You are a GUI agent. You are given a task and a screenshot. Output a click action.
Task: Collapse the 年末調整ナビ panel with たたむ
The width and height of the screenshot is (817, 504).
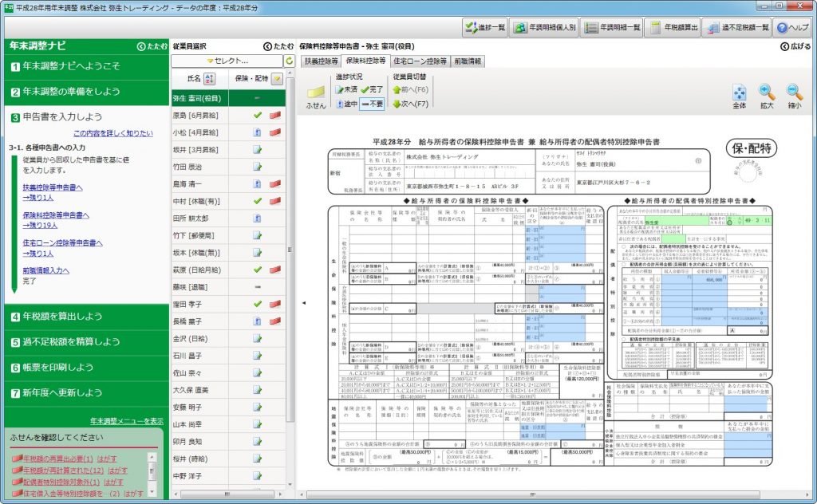[x=152, y=46]
